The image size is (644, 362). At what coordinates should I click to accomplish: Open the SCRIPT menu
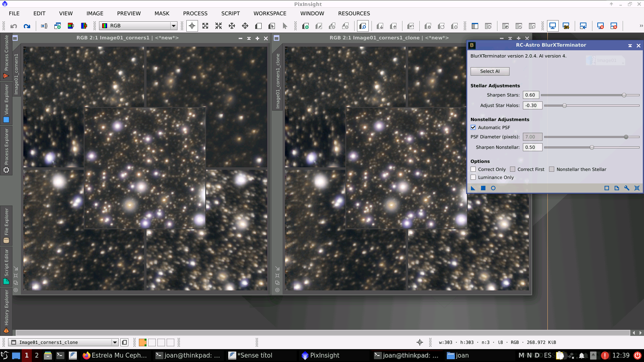click(230, 13)
